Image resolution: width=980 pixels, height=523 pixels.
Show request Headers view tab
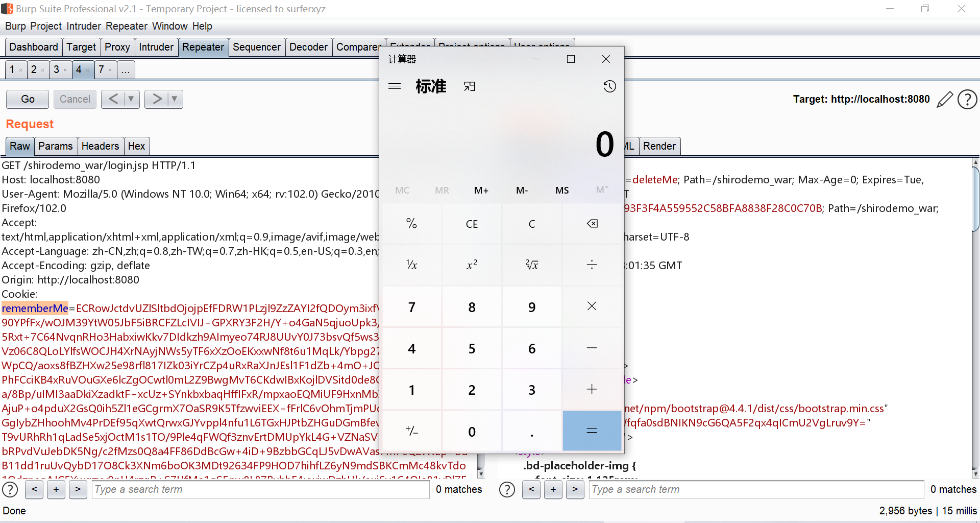[x=100, y=146]
